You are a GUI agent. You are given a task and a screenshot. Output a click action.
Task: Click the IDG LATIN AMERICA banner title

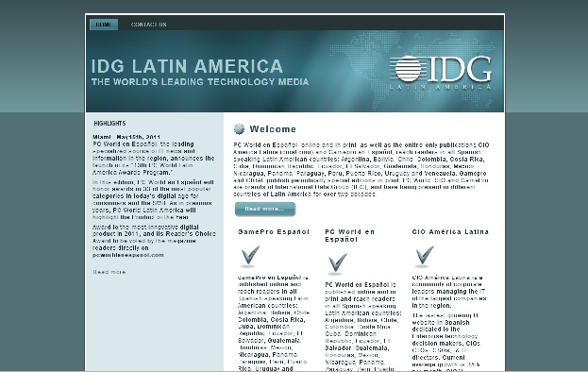click(187, 66)
